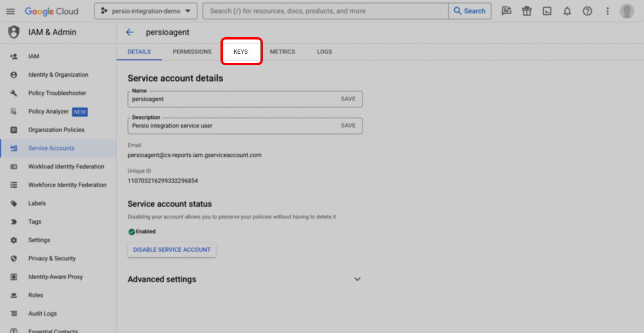This screenshot has width=644, height=333.
Task: Click the Cloud Shell terminal icon
Action: click(x=547, y=11)
